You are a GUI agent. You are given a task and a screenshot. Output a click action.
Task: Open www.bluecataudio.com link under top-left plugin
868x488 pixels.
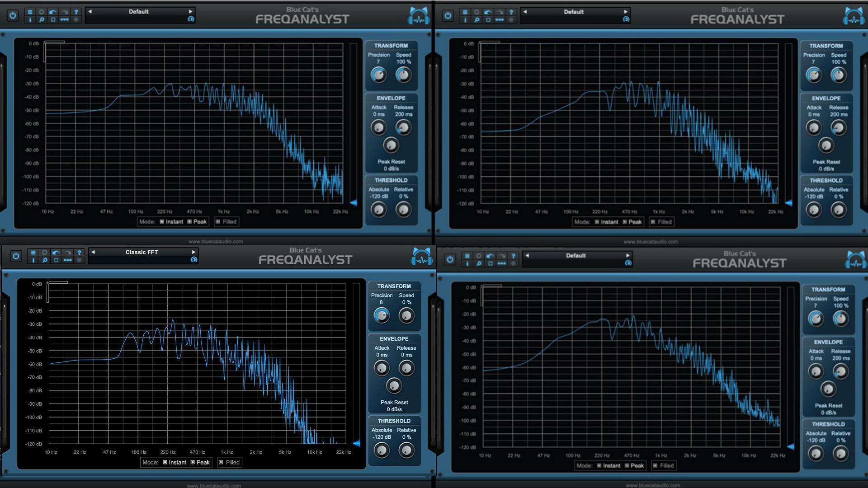[x=216, y=241]
